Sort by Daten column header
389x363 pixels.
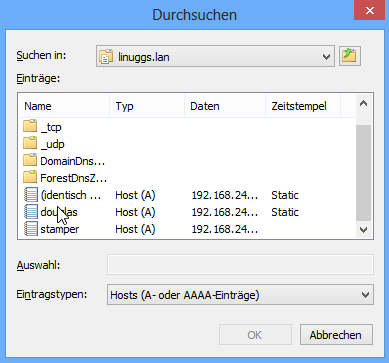click(x=225, y=106)
